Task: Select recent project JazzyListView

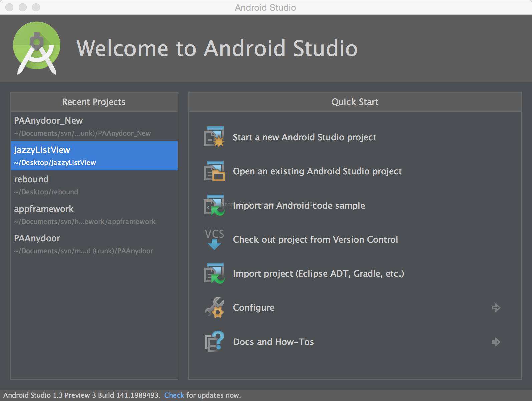Action: (x=94, y=156)
